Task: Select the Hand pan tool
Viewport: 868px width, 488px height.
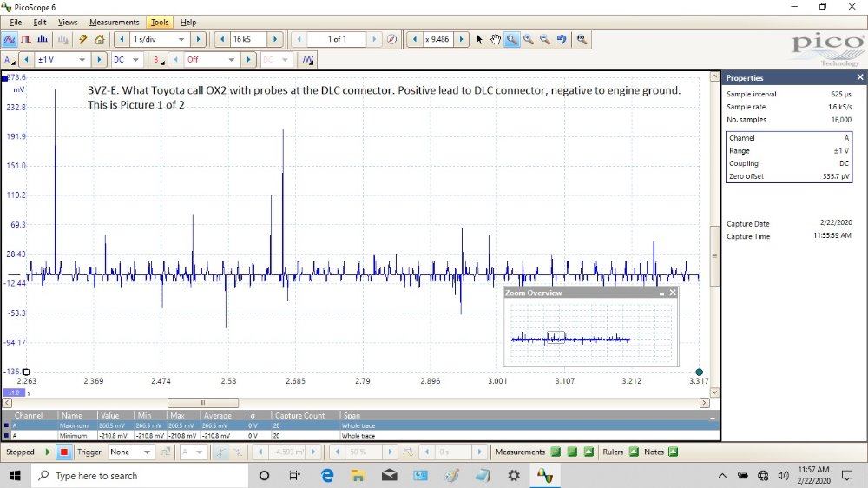Action: [496, 39]
